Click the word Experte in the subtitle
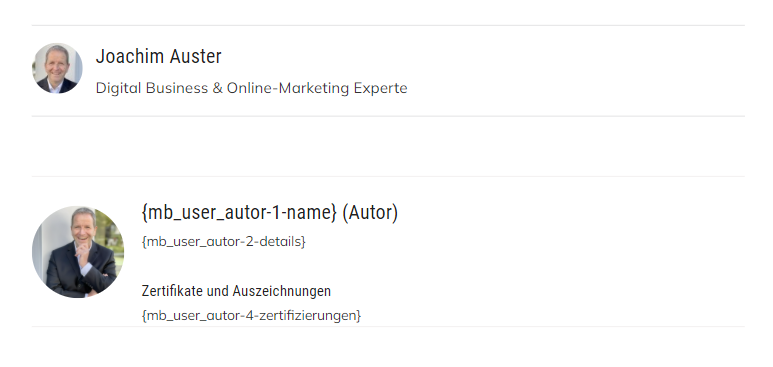The height and width of the screenshot is (367, 773). [x=381, y=88]
